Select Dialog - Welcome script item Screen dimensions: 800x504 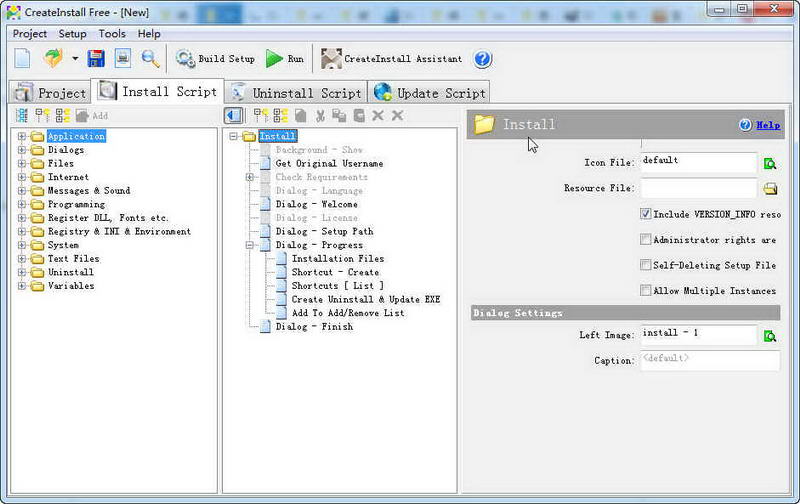pos(316,204)
